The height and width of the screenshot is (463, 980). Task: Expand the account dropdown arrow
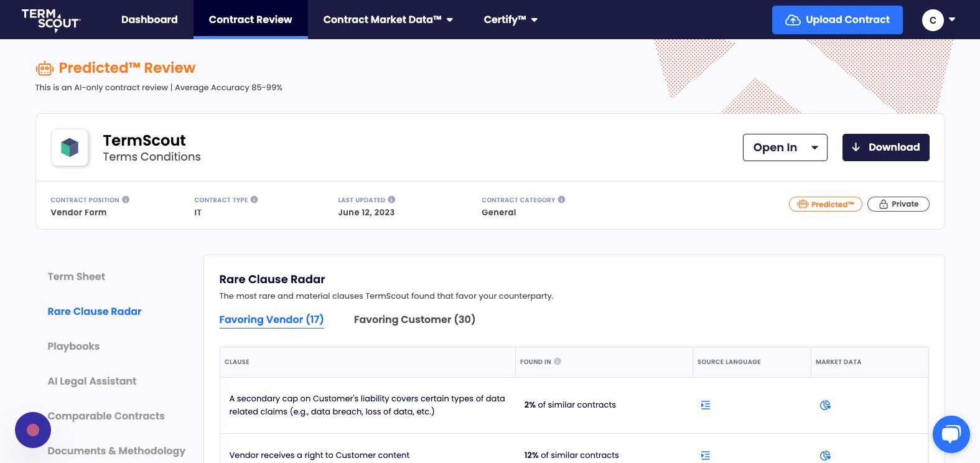[952, 20]
